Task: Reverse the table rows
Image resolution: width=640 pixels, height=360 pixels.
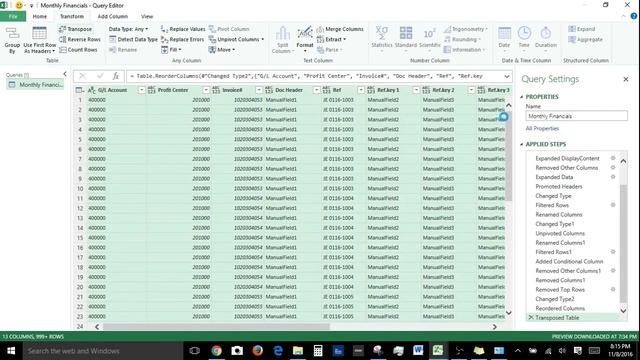Action: pos(80,39)
